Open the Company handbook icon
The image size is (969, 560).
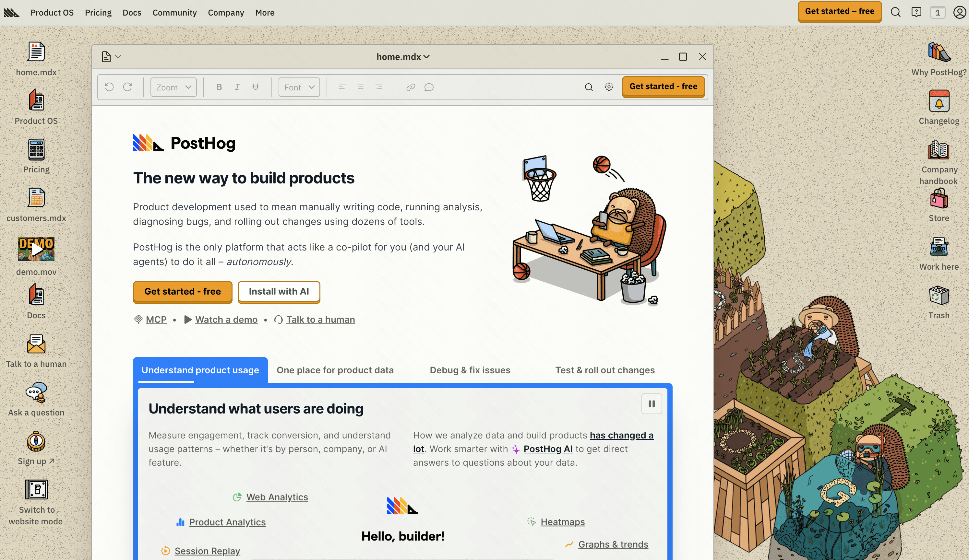click(x=939, y=149)
